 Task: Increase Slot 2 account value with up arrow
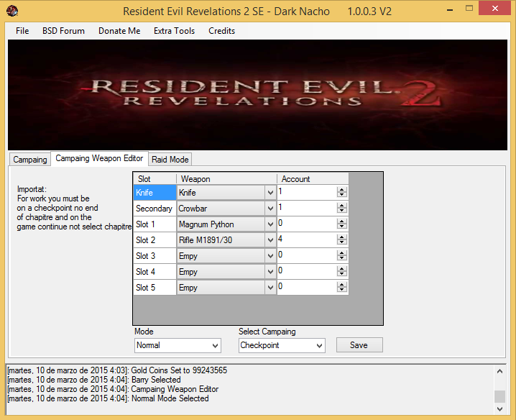tap(342, 237)
